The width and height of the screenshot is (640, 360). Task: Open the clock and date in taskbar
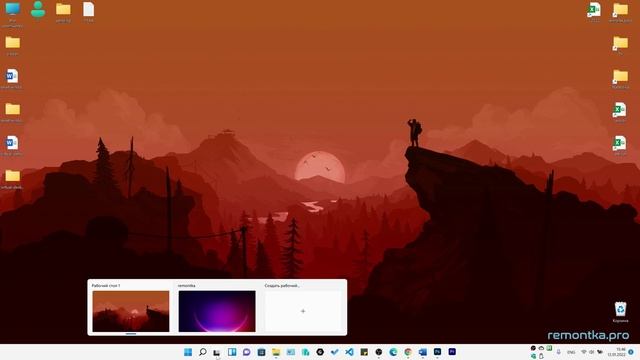tap(617, 352)
